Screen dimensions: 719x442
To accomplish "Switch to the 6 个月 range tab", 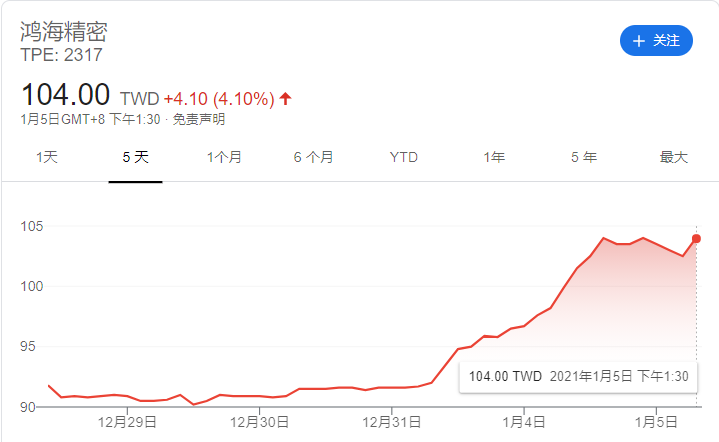I will (x=313, y=157).
